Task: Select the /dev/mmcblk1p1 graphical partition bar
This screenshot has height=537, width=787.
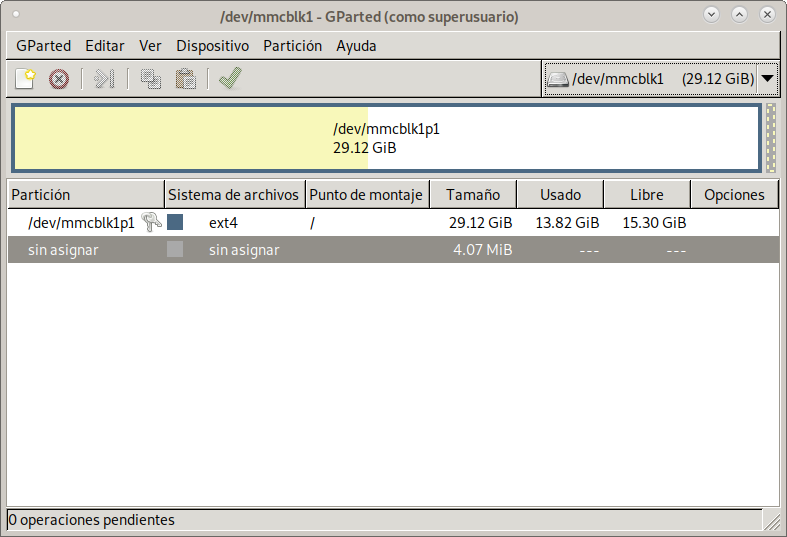Action: click(x=386, y=138)
